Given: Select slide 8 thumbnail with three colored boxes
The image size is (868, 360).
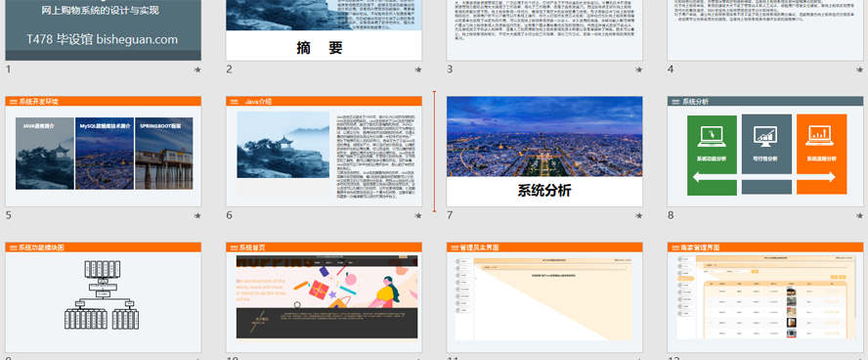Looking at the screenshot, I should click(765, 152).
